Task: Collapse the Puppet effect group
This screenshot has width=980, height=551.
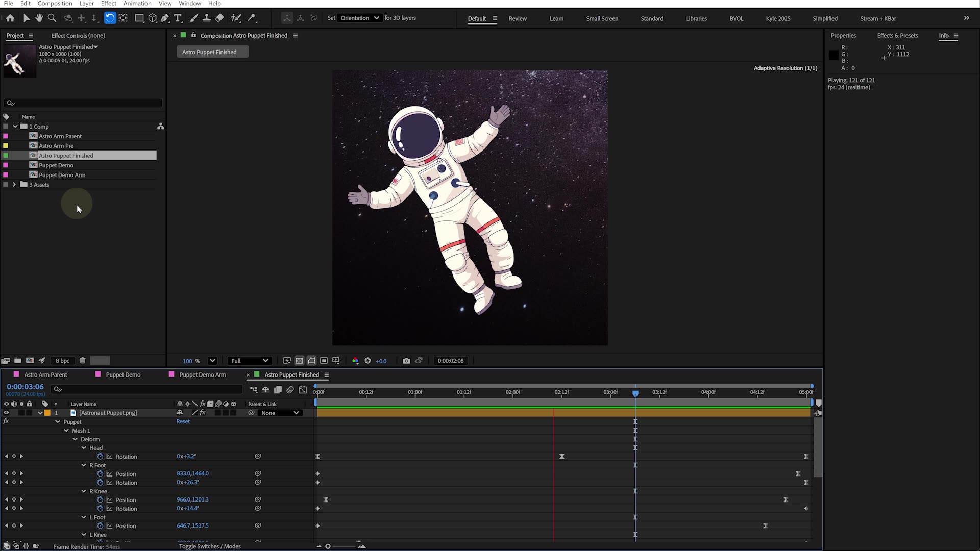Action: coord(58,422)
